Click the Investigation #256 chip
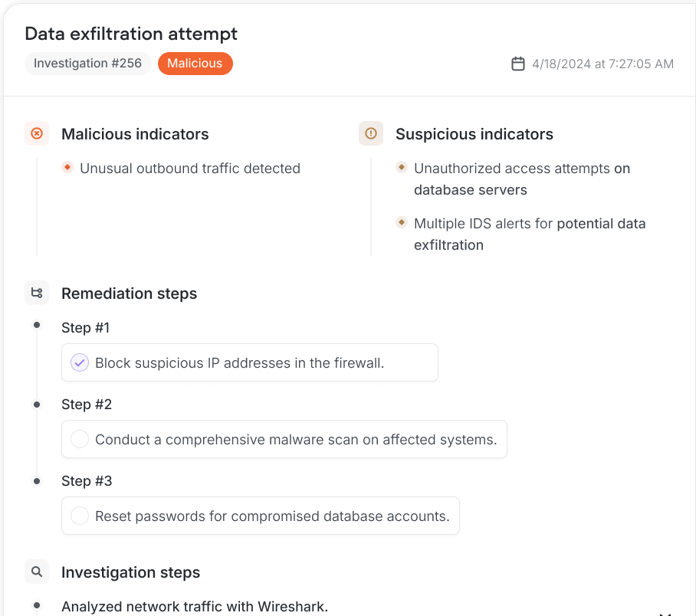 point(87,64)
